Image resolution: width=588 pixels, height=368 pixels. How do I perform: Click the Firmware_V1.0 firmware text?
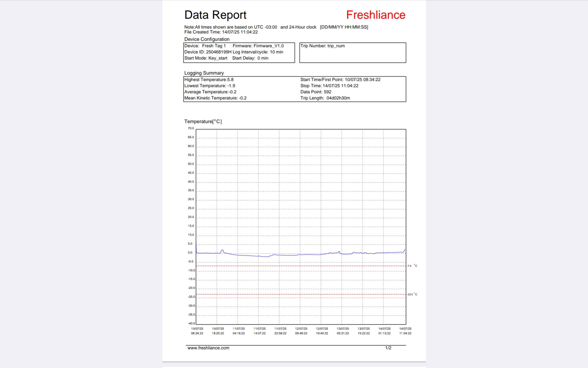[269, 46]
